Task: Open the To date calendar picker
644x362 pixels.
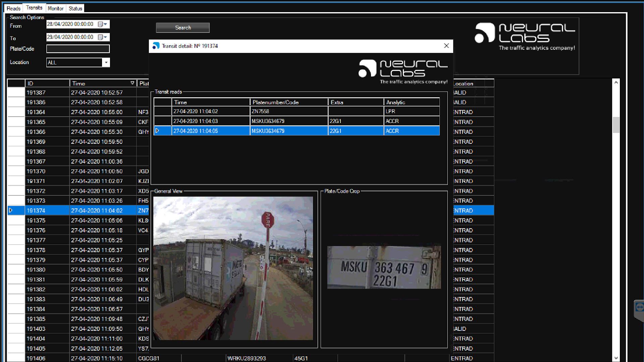Action: pyautogui.click(x=100, y=37)
